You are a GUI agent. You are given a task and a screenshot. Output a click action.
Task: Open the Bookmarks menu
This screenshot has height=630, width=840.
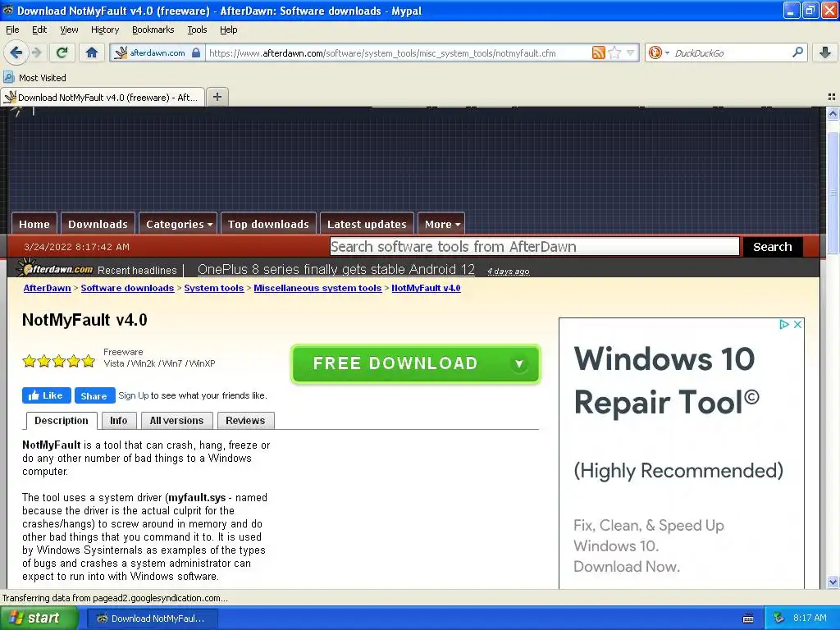point(153,30)
